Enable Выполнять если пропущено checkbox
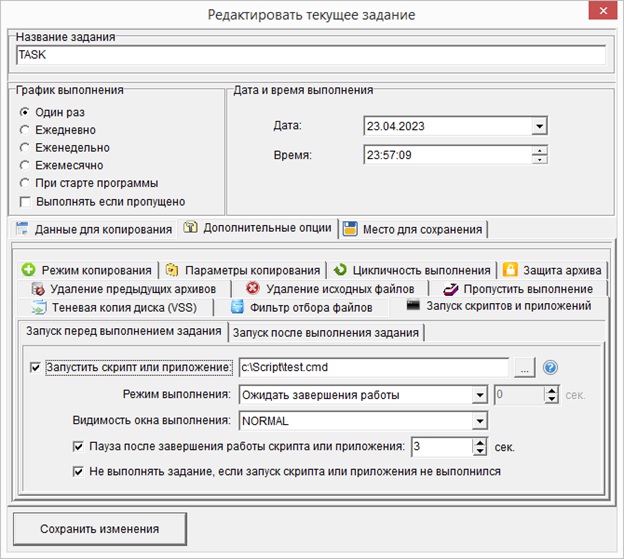Screen dimensions: 624x559 tap(25, 202)
